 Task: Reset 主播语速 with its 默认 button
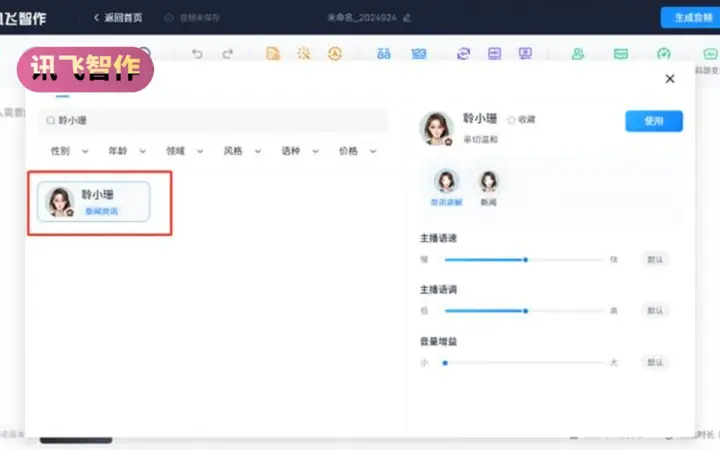tap(655, 259)
